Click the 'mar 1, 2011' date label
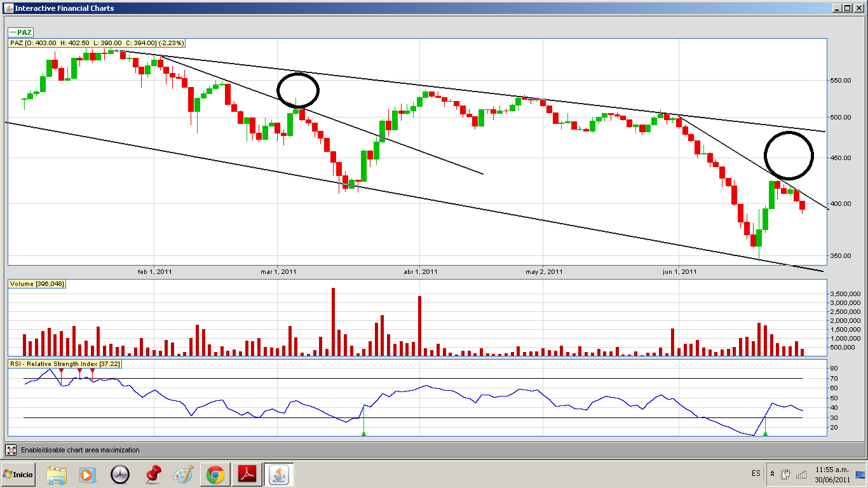The width and height of the screenshot is (868, 488). point(278,271)
